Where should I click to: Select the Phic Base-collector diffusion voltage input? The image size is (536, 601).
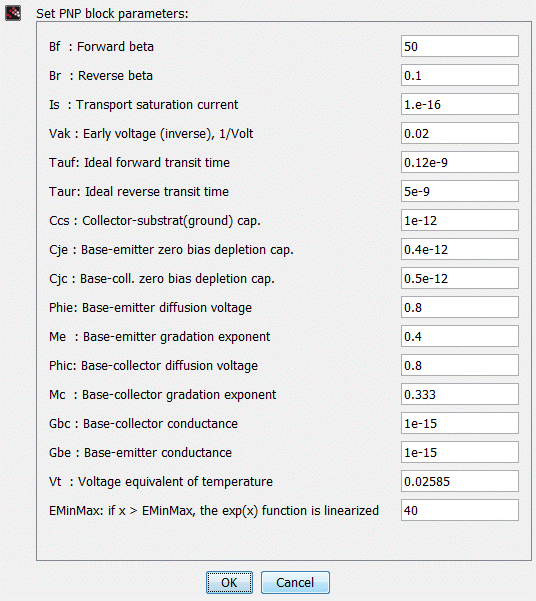tap(460, 365)
